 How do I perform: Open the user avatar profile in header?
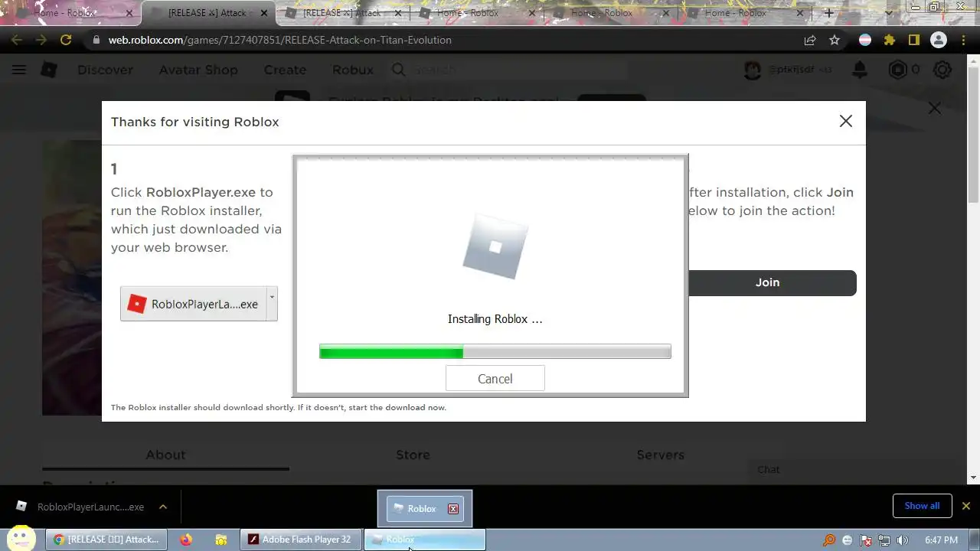pos(753,70)
